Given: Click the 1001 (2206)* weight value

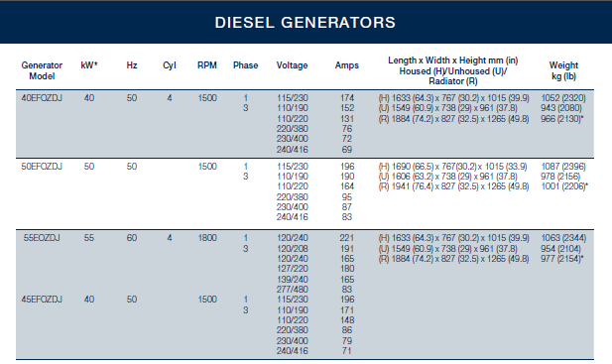Looking at the screenshot, I should pyautogui.click(x=564, y=186).
